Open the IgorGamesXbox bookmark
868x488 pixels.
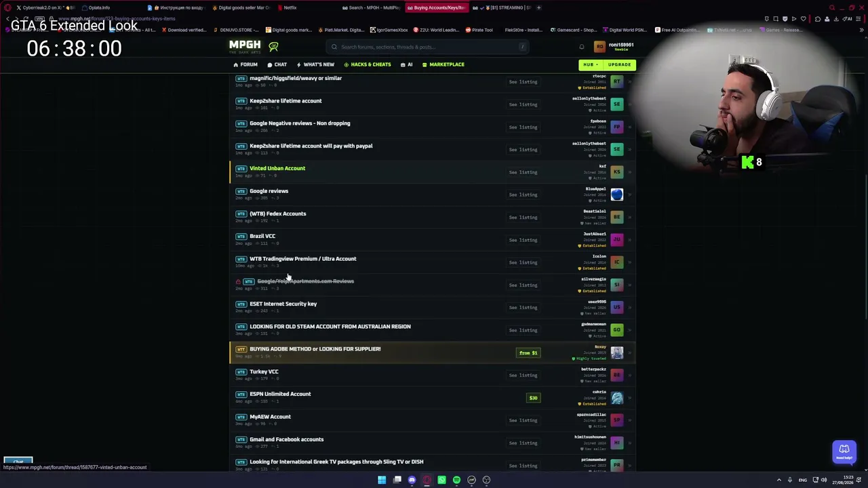389,30
